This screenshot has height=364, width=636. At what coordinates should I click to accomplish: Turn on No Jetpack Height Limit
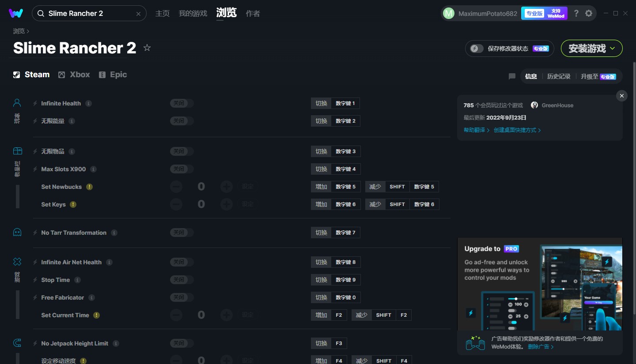[x=182, y=343]
